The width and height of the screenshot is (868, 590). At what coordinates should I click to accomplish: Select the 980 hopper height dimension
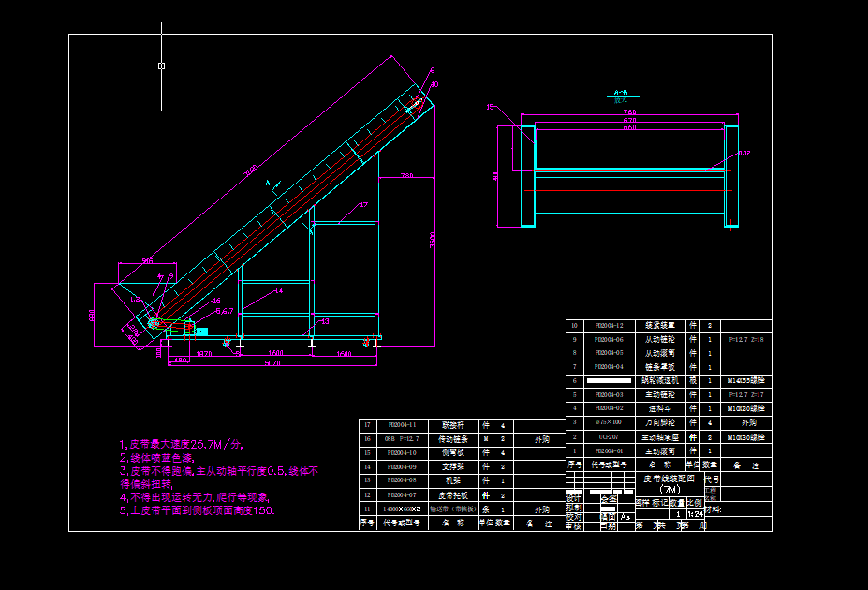(x=92, y=316)
